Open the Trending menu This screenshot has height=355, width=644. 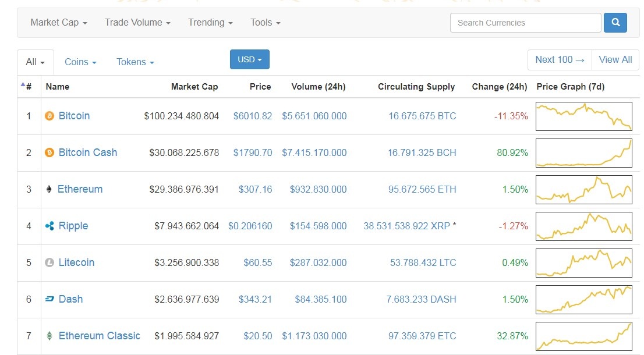pos(210,22)
